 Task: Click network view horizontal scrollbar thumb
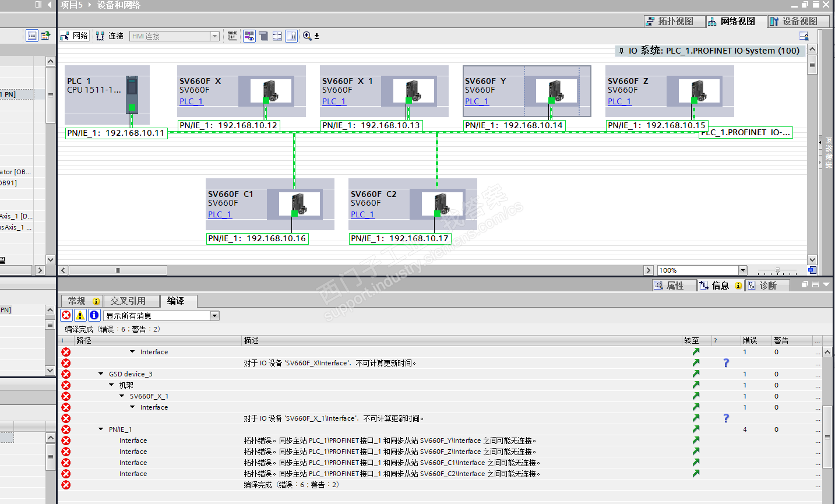[118, 270]
